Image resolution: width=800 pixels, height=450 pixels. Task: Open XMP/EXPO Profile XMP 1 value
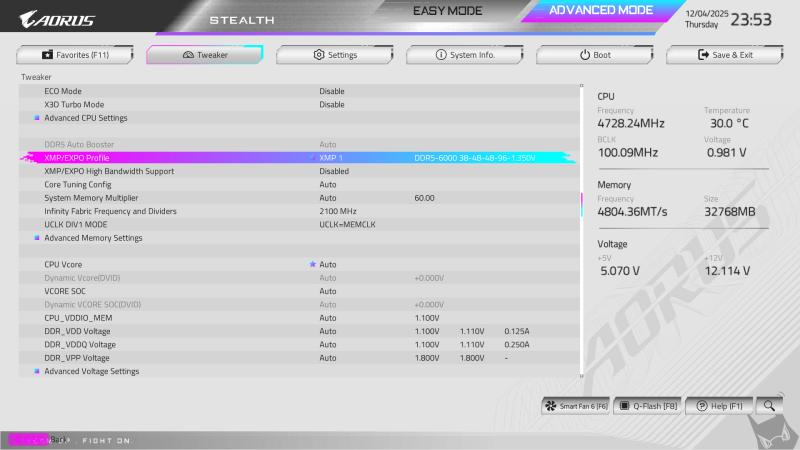point(331,158)
